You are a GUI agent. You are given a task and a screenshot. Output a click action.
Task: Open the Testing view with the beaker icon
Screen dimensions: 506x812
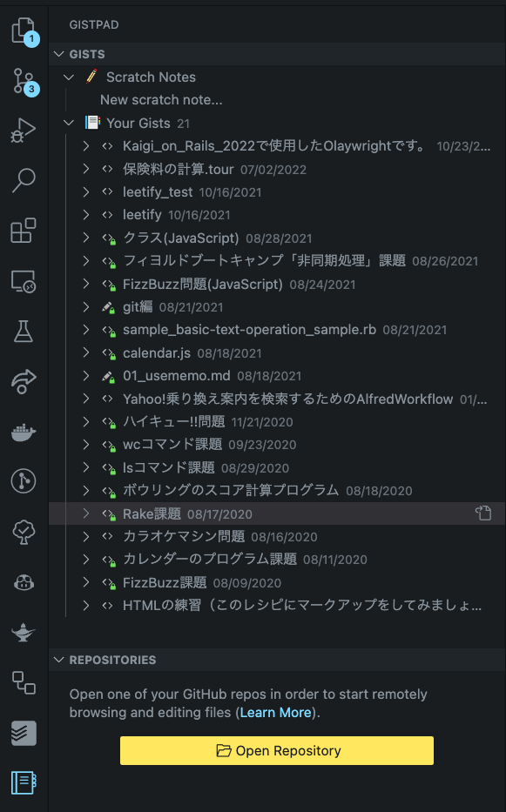click(x=25, y=331)
